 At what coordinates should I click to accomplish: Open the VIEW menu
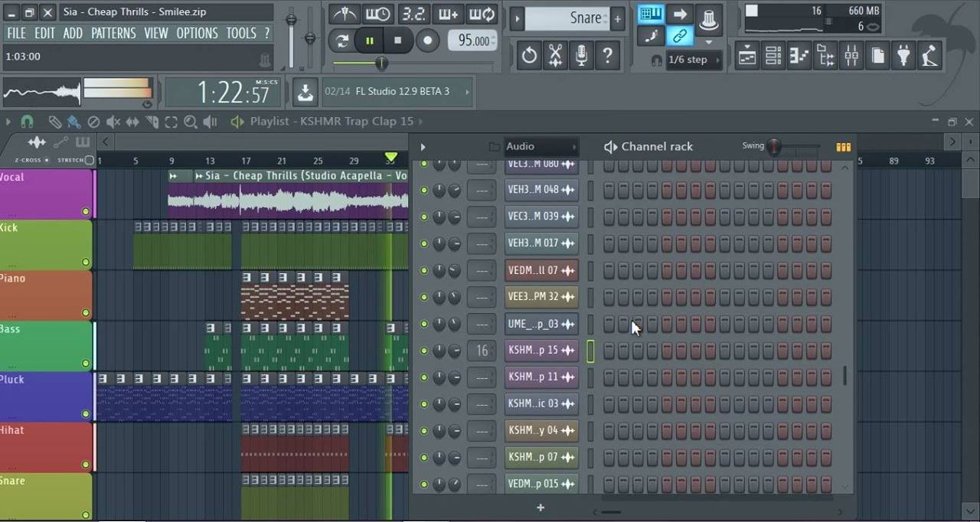point(156,33)
